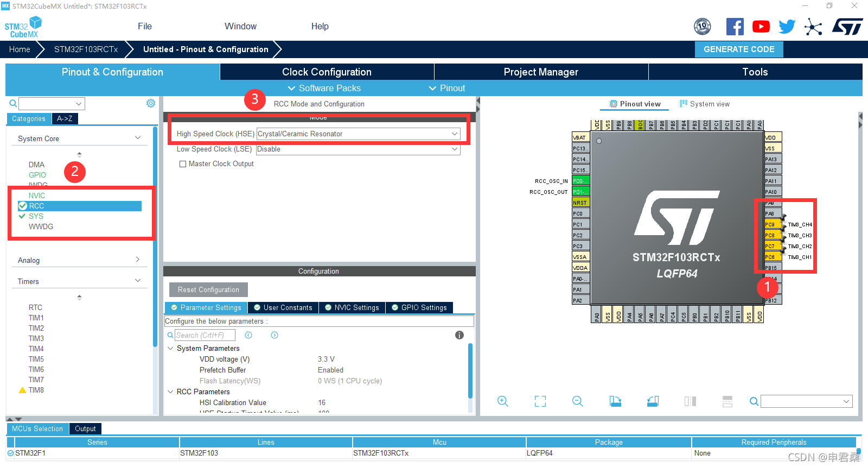Screen dimensions: 868x467
Task: Click GENERATE CODE button
Action: [x=739, y=49]
